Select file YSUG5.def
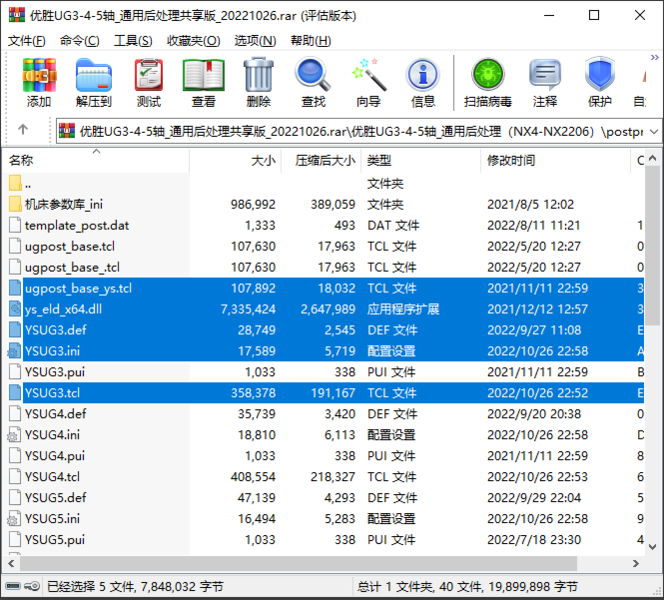This screenshot has width=664, height=600. 55,498
